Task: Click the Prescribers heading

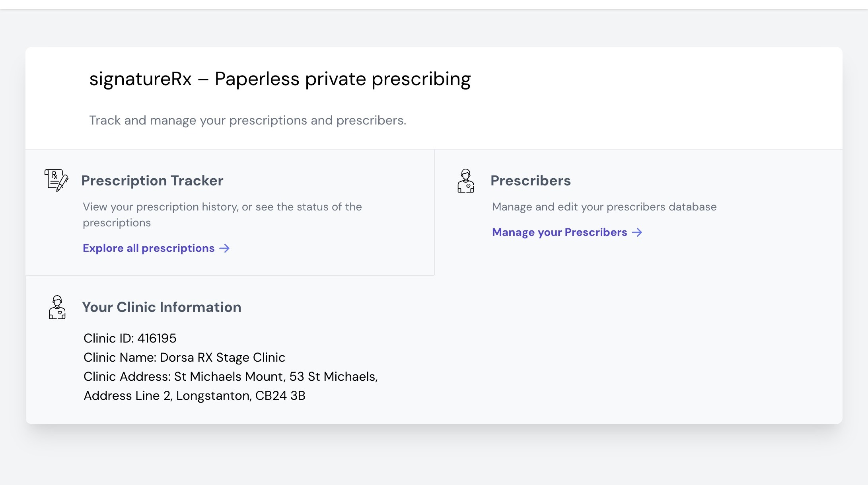Action: tap(530, 181)
